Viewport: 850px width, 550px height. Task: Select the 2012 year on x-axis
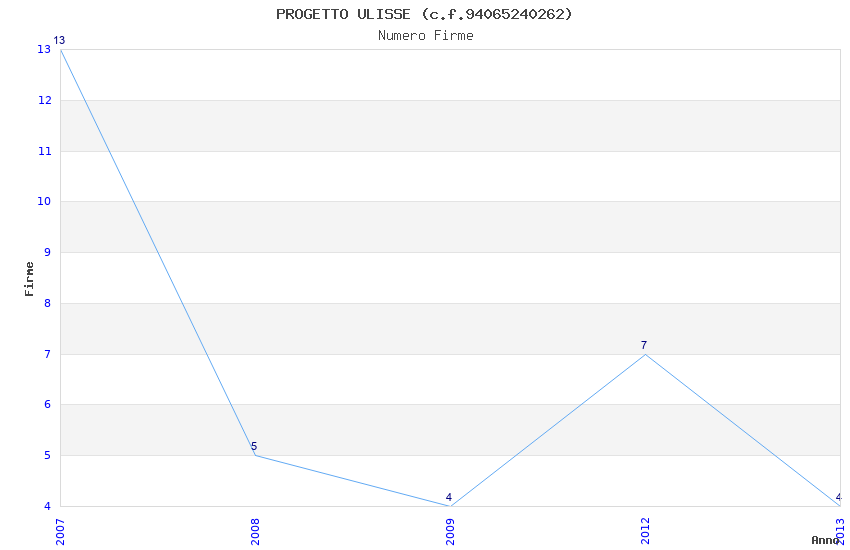pos(645,530)
